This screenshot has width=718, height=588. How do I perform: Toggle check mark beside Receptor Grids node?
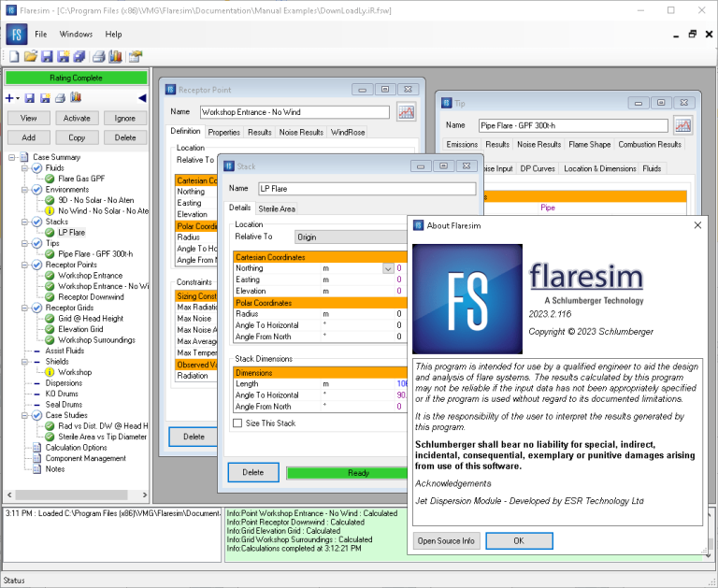point(37,308)
